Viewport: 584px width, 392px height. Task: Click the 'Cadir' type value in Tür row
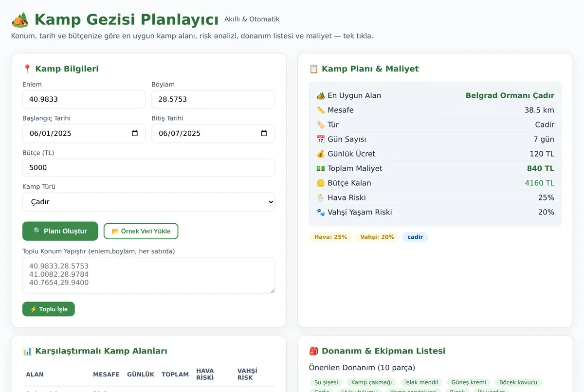click(x=545, y=125)
